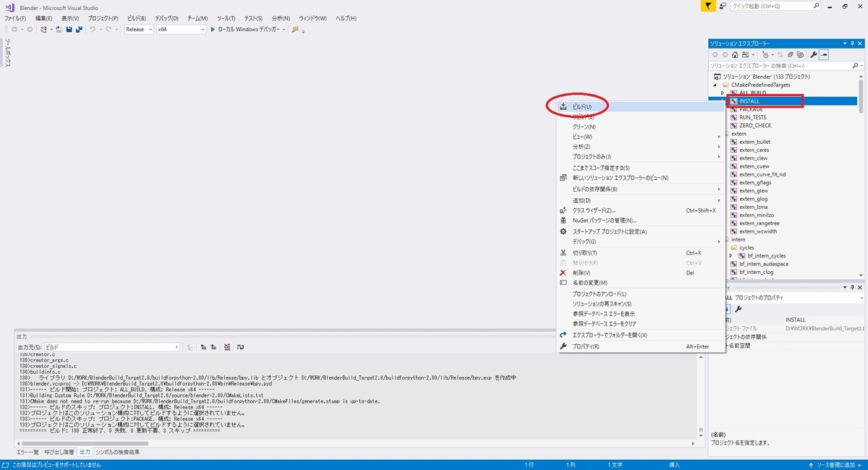This screenshot has height=470, width=868.
Task: Open the ツールボックス side tab
Action: [9, 53]
